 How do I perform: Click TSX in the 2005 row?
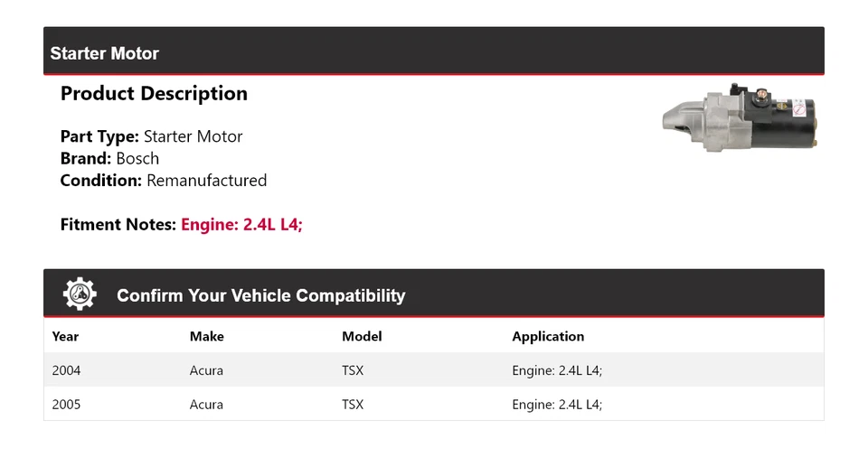[353, 405]
